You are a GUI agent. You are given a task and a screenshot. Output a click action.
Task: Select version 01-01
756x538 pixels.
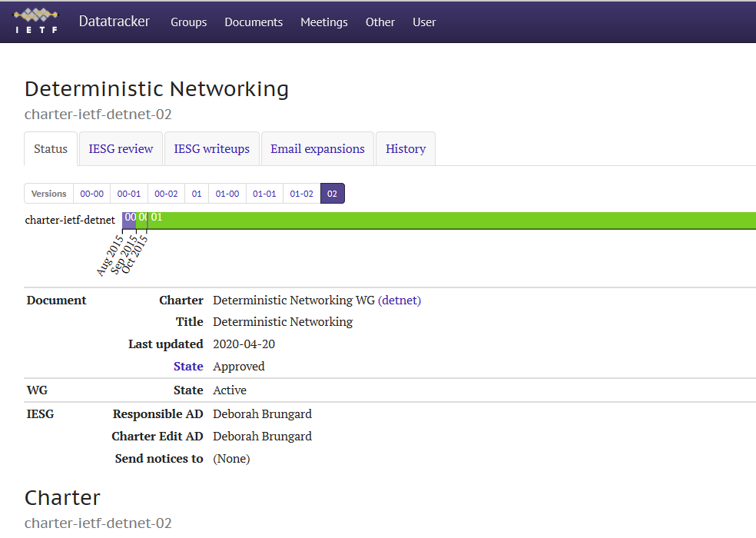coord(264,194)
